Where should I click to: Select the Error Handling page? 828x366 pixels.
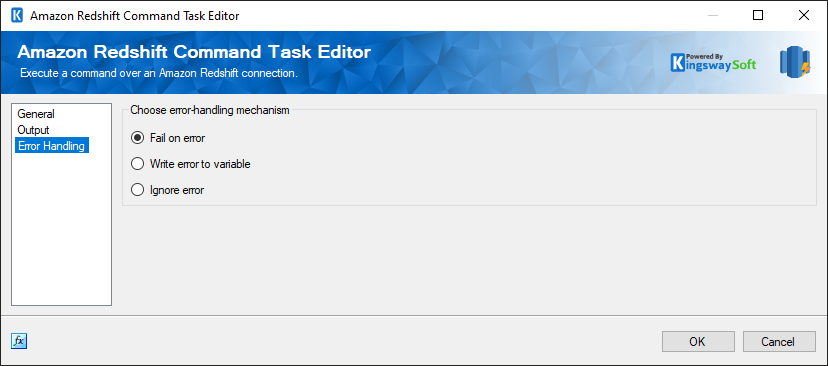coord(52,146)
